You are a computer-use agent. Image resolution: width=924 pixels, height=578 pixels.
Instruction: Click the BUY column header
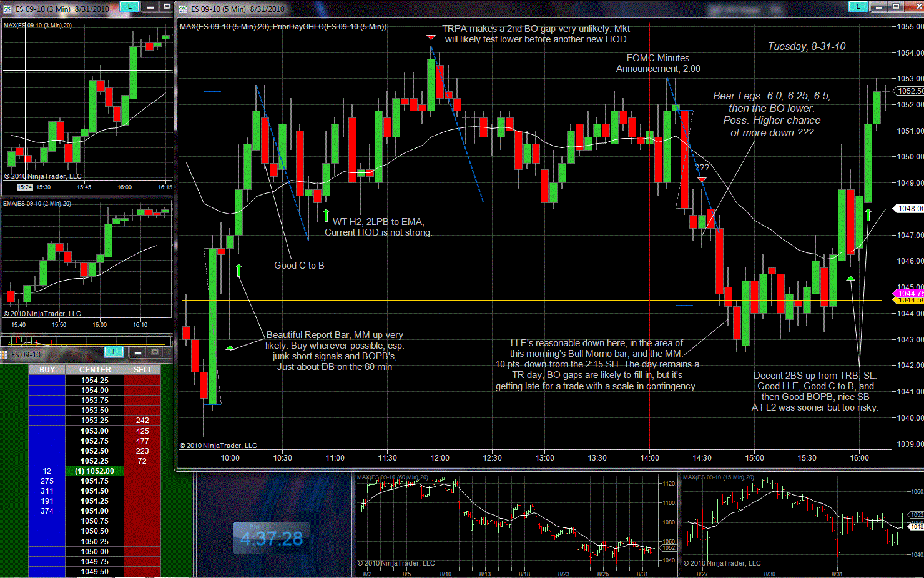[x=47, y=370]
